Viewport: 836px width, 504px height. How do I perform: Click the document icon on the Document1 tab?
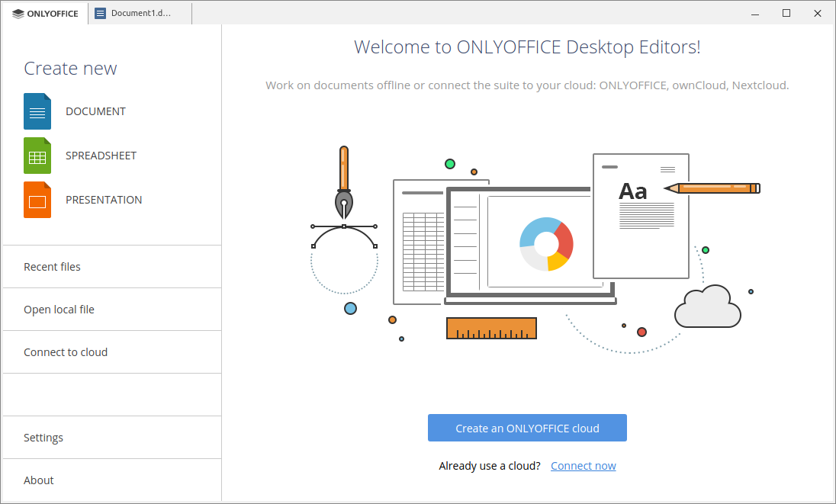click(x=100, y=13)
